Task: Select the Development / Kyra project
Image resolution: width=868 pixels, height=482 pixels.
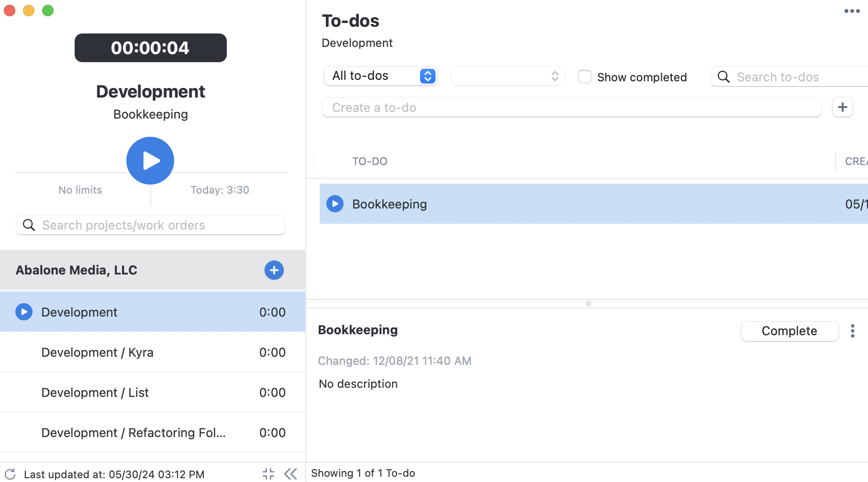Action: click(153, 352)
